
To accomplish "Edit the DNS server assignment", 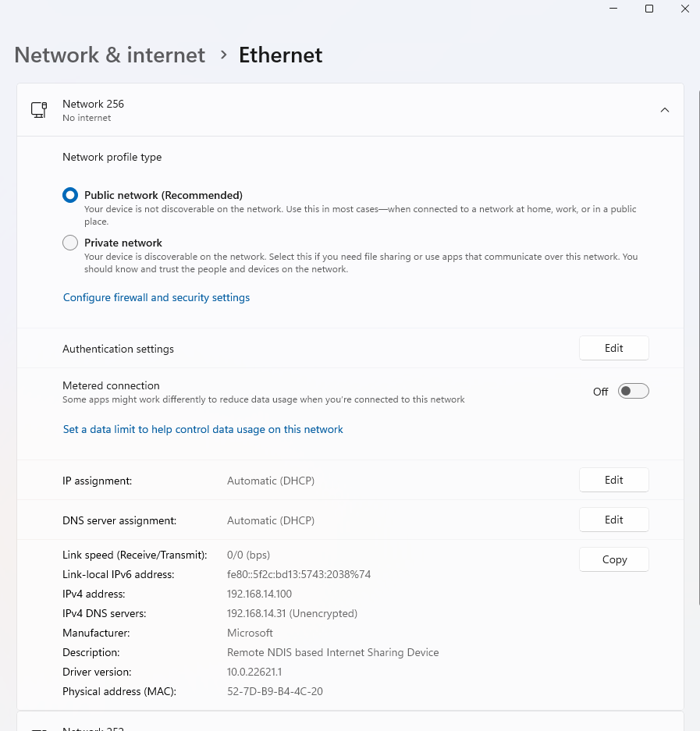I will [x=613, y=520].
